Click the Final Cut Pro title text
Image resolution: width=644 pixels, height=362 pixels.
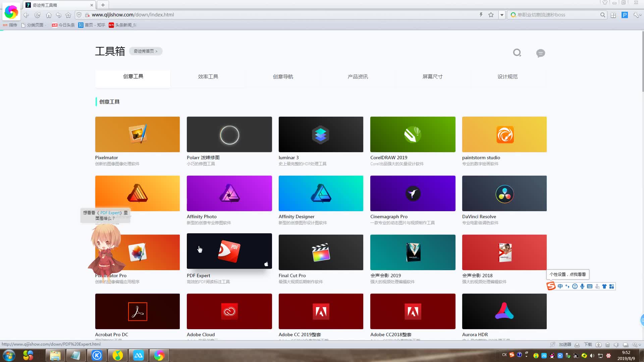click(x=292, y=276)
